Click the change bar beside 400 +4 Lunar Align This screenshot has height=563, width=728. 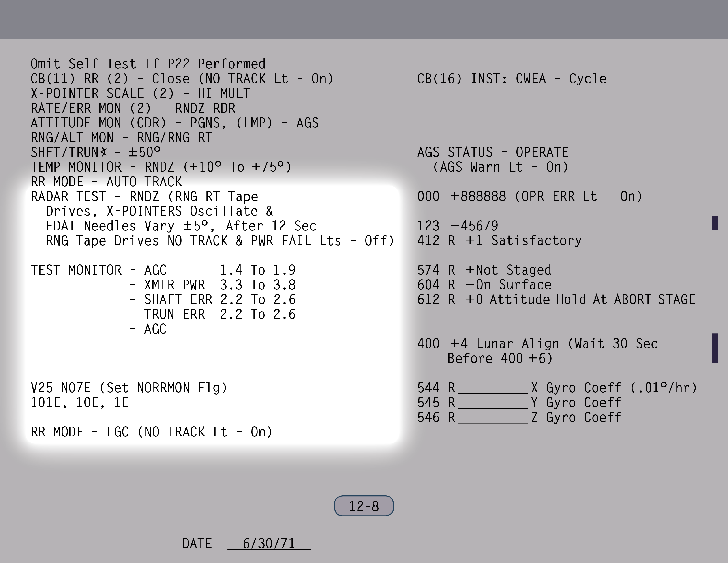pos(715,348)
